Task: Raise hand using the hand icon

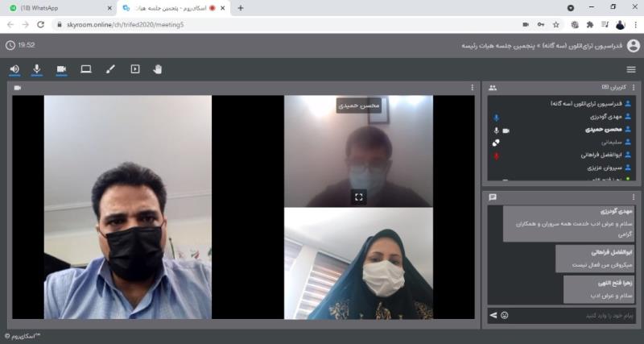Action: tap(158, 69)
